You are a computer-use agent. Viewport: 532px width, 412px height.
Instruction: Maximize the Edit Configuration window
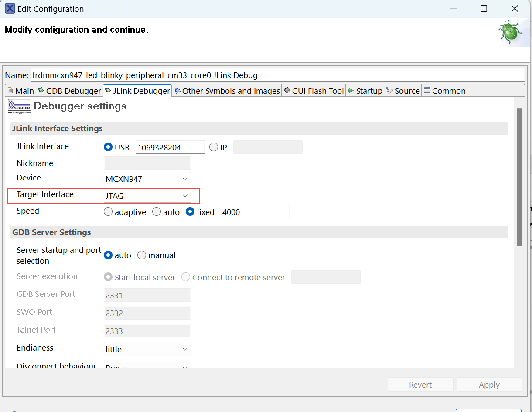click(484, 9)
